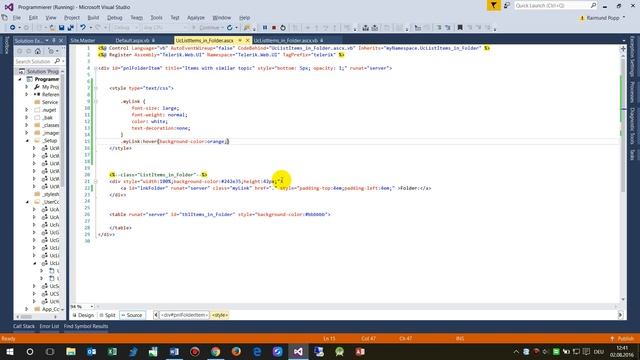The image size is (640, 360).
Task: Open Outlook from the taskbar
Action: click(x=91, y=351)
